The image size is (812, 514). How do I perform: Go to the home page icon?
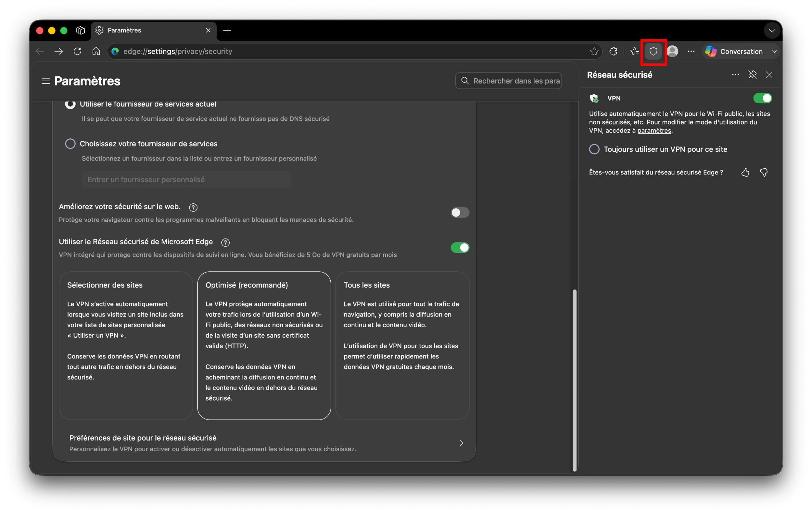click(x=96, y=51)
